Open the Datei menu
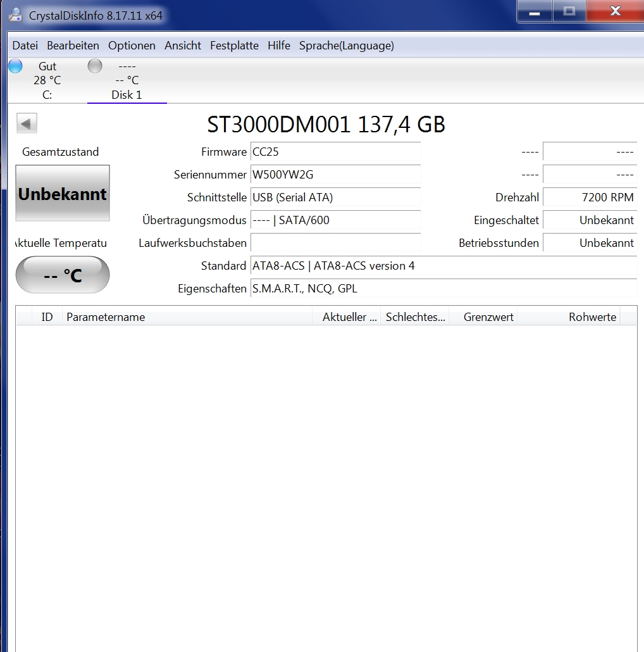Image resolution: width=644 pixels, height=652 pixels. (x=25, y=46)
